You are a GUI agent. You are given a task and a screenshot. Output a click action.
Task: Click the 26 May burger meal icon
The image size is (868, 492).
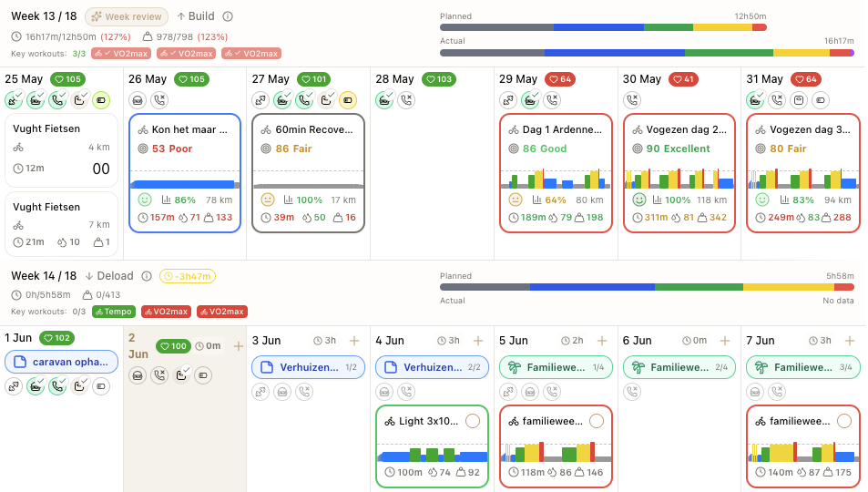tap(138, 100)
